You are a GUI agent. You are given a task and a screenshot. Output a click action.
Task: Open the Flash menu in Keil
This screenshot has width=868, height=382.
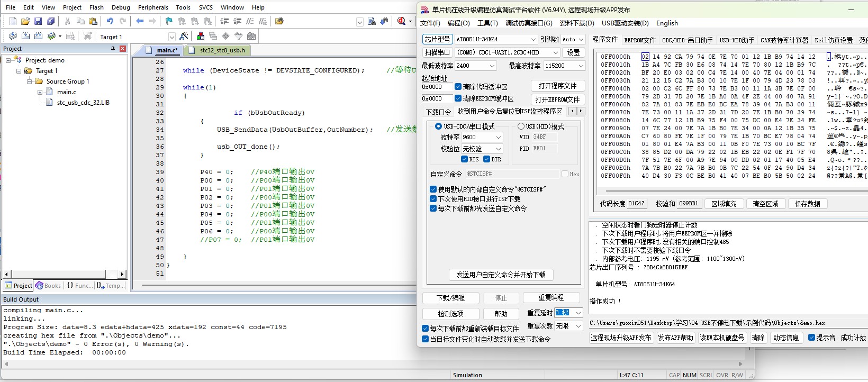click(96, 7)
